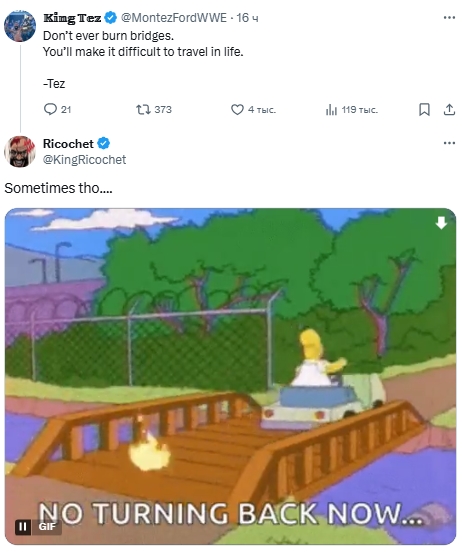The height and width of the screenshot is (552, 462).
Task: Click King Tez verified badge
Action: [111, 18]
